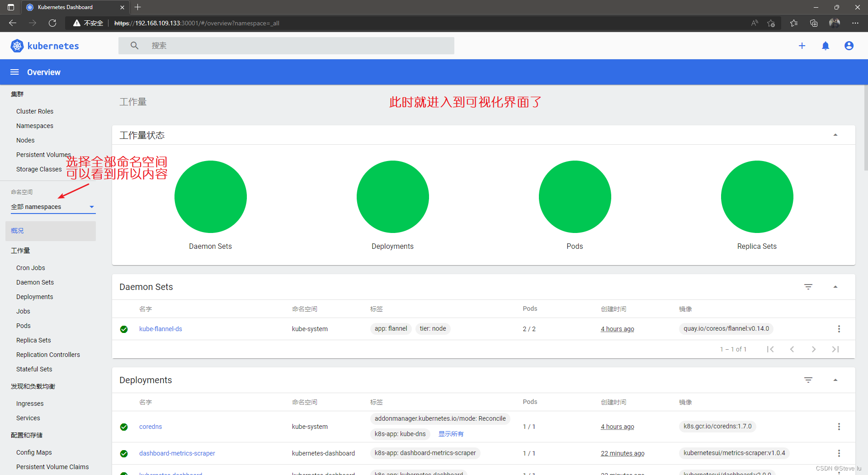The height and width of the screenshot is (475, 868).
Task: Open the kube-flannel-ds daemon set
Action: click(160, 329)
